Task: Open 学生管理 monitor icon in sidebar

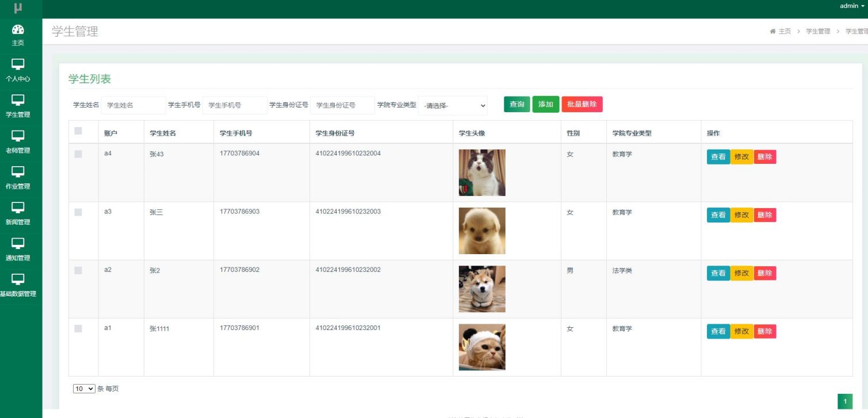Action: click(18, 100)
